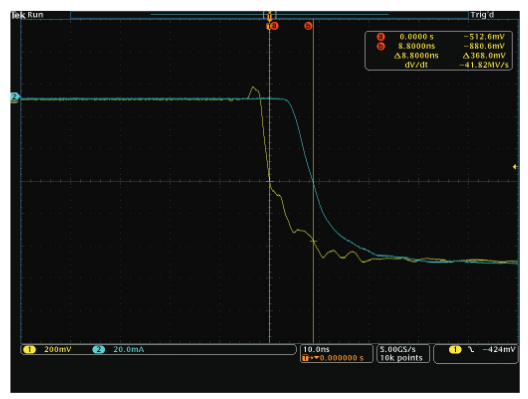Viewport: 528px width, 399px height.
Task: Click the delta voltage Δ368.0mV readout
Action: (484, 56)
